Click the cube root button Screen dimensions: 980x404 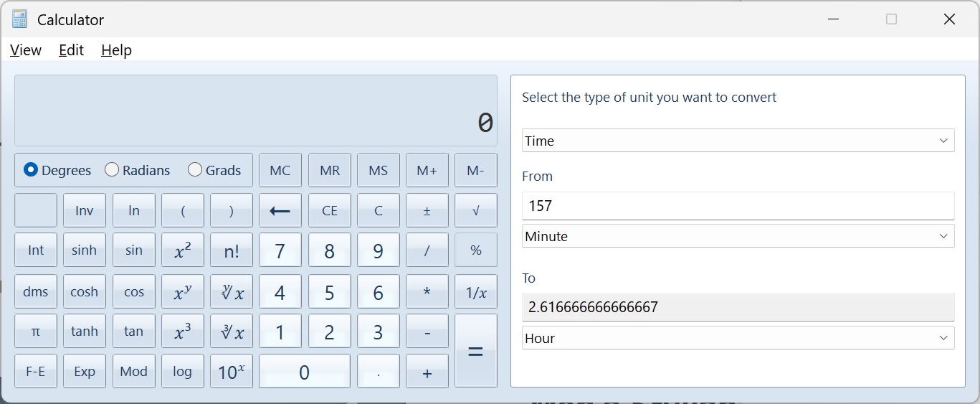tap(232, 332)
